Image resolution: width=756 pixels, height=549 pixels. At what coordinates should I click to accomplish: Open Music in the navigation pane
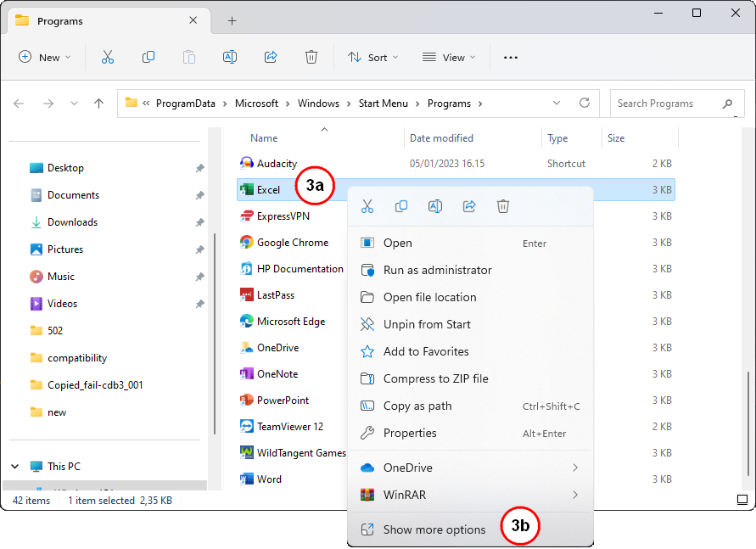[61, 276]
